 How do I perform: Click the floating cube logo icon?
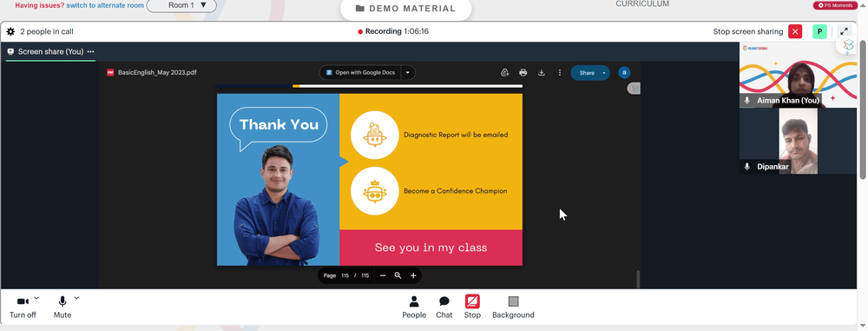coord(847,45)
